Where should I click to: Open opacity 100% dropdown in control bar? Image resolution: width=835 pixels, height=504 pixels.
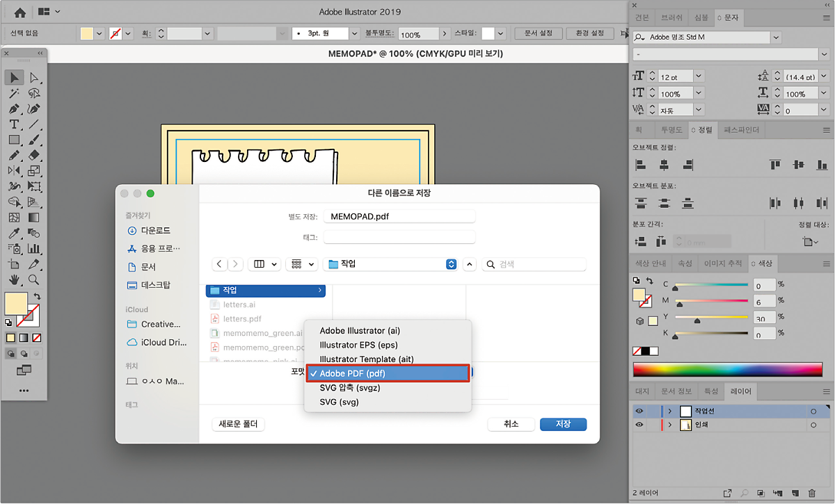coord(443,33)
